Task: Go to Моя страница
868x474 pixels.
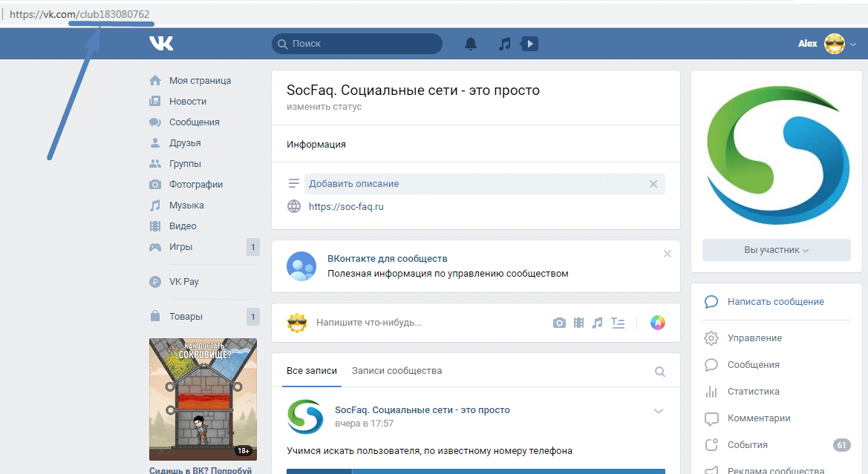Action: pos(200,81)
